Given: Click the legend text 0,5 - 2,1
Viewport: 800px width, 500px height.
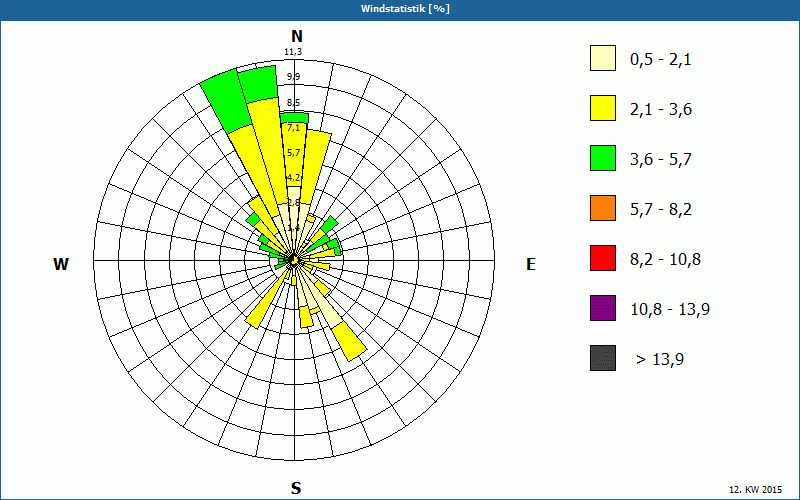Looking at the screenshot, I should [661, 60].
